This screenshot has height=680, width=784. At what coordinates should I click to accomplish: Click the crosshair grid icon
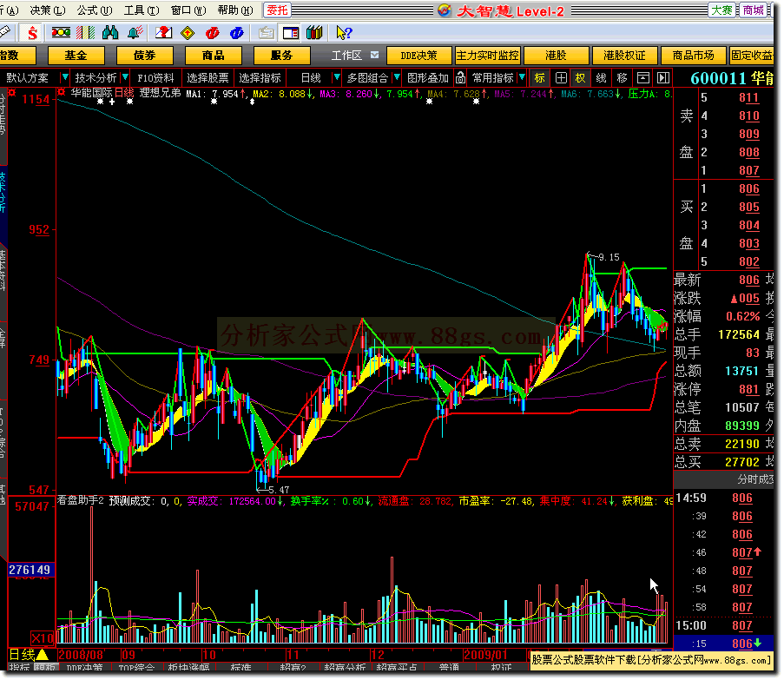pos(561,78)
